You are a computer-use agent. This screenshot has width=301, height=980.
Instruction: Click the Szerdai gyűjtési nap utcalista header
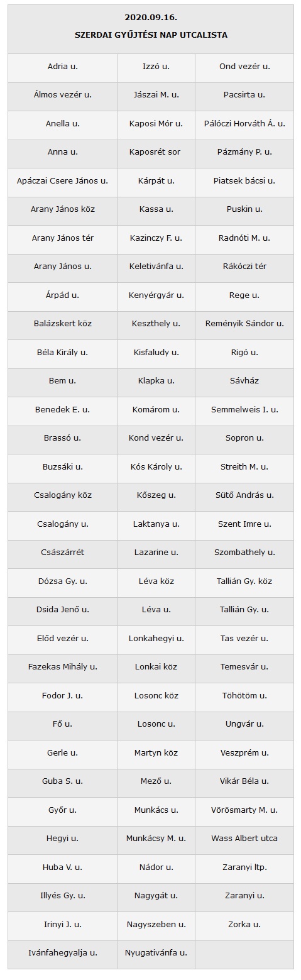[151, 35]
